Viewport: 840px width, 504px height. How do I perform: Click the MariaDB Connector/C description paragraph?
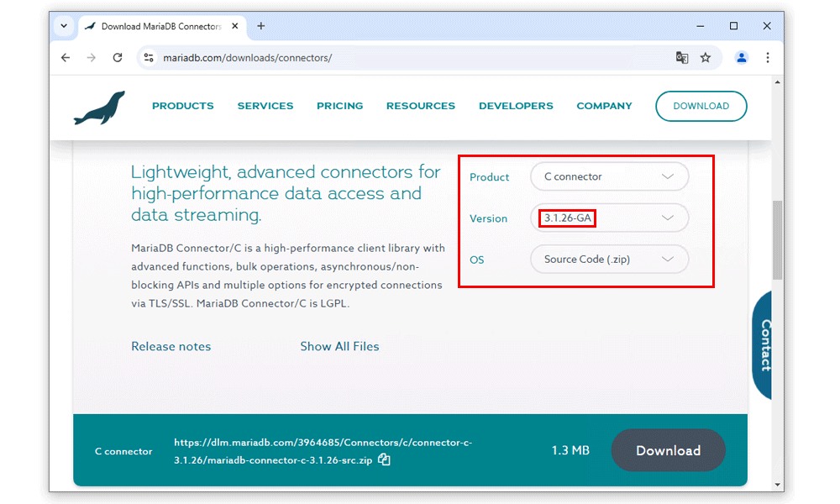point(288,276)
